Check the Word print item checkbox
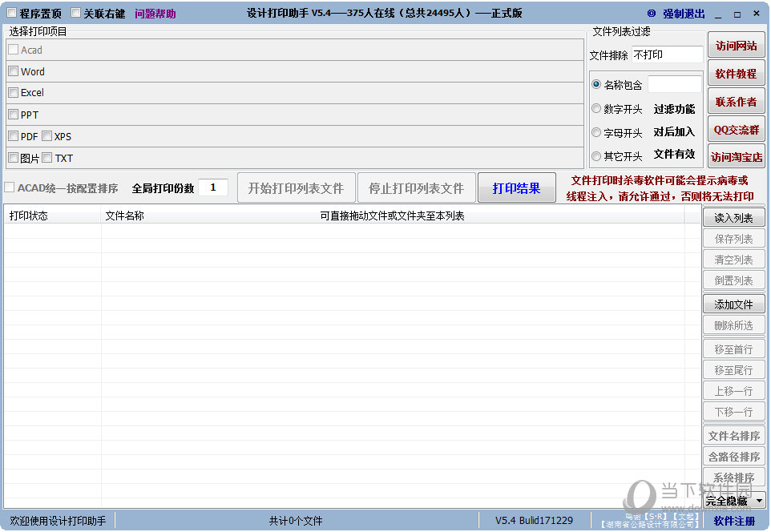The width and height of the screenshot is (771, 532). click(x=13, y=71)
